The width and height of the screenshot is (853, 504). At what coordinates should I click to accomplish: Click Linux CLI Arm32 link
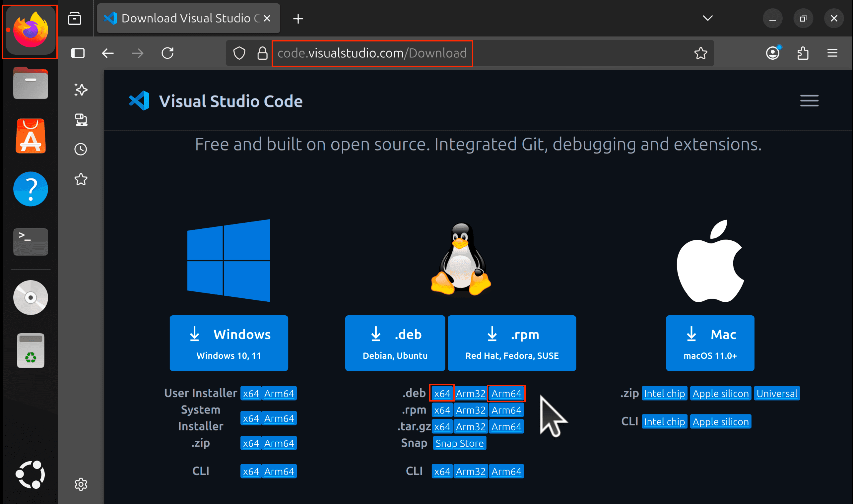471,471
